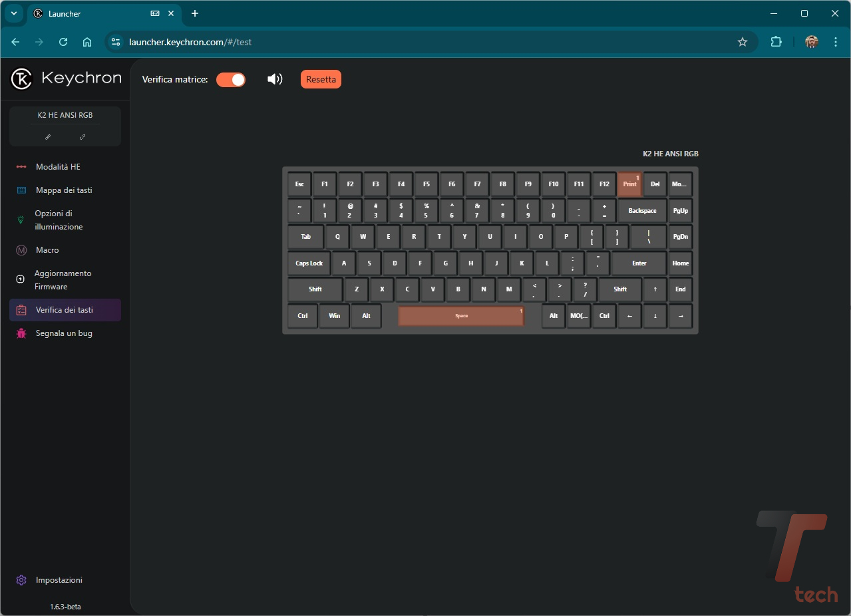
Task: Open the Chrome three-dot menu
Action: [836, 42]
